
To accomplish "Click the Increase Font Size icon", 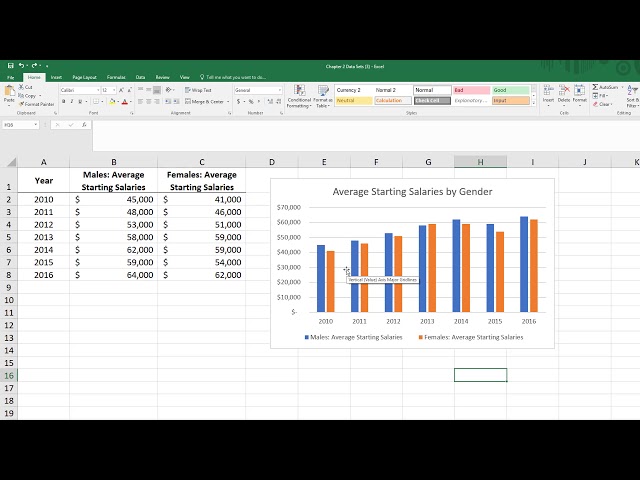I will tap(121, 90).
